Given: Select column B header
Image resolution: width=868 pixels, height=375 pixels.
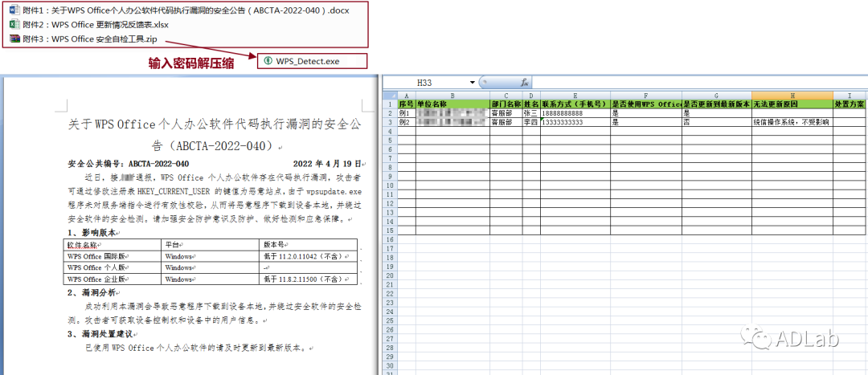Looking at the screenshot, I should [452, 96].
